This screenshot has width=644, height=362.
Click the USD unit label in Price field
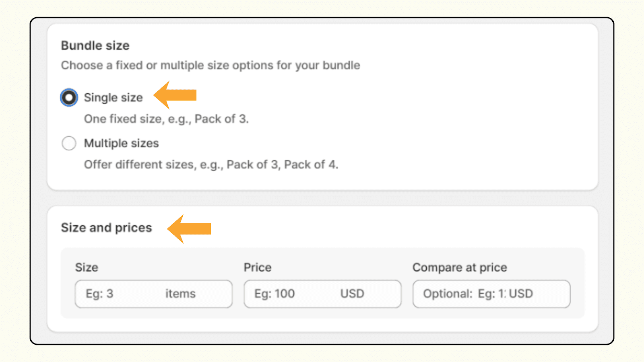(352, 294)
